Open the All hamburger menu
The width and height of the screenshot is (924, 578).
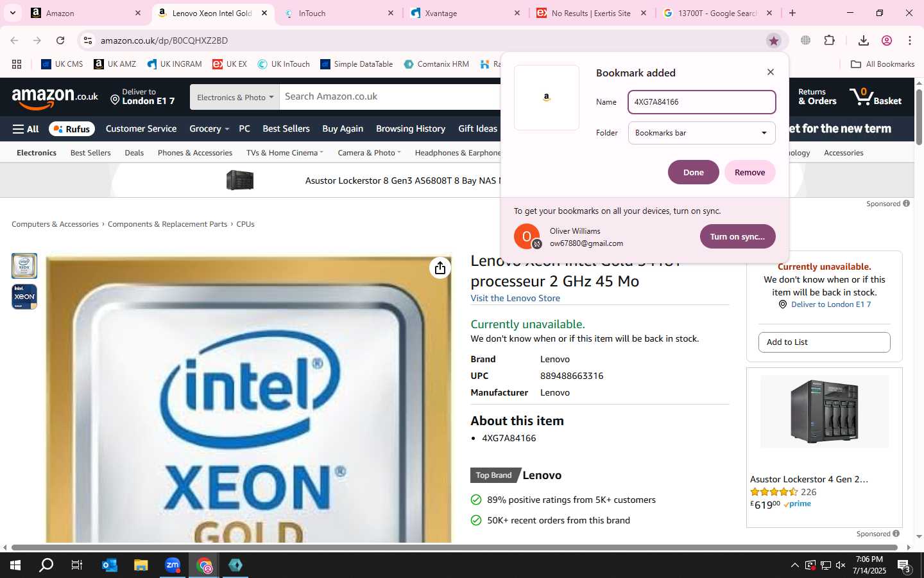26,129
